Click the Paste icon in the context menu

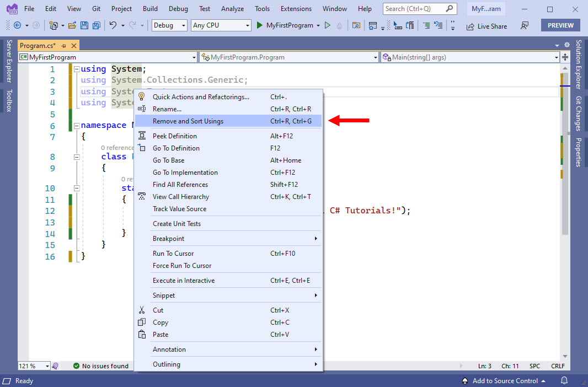(142, 335)
